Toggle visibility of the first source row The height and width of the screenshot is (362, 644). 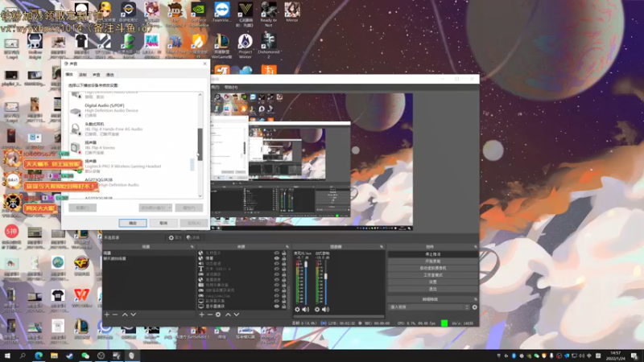click(x=277, y=253)
